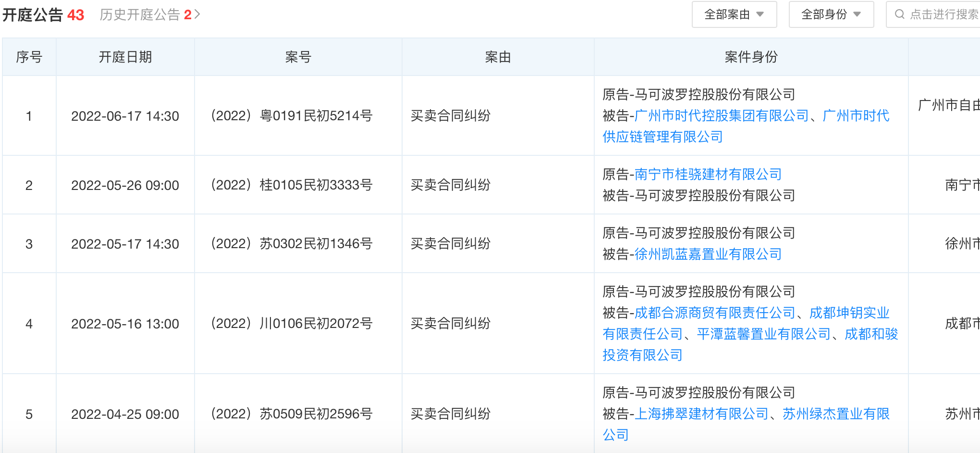Click case number （2022）川0106民初2072号
The width and height of the screenshot is (980, 453).
pos(292,324)
